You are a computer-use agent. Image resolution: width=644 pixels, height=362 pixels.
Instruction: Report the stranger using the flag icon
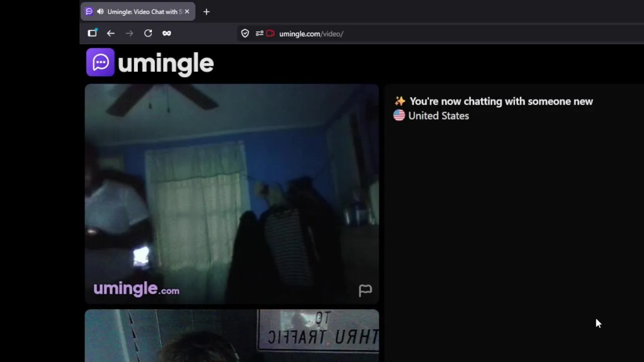(365, 290)
